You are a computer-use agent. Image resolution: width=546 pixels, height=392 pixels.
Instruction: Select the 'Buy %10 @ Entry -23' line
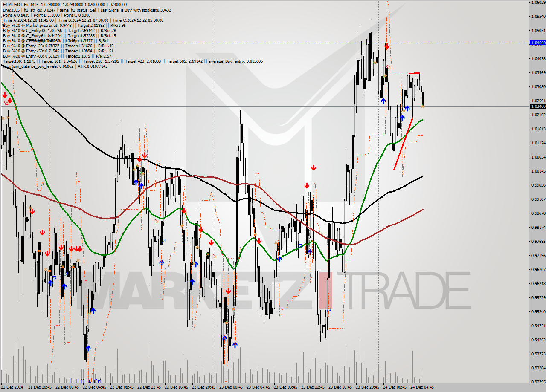[58, 46]
